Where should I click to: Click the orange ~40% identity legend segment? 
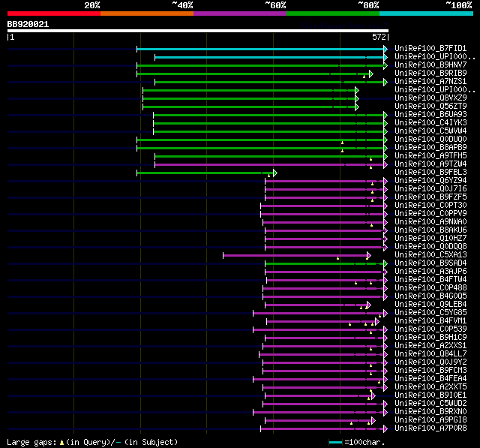147,14
